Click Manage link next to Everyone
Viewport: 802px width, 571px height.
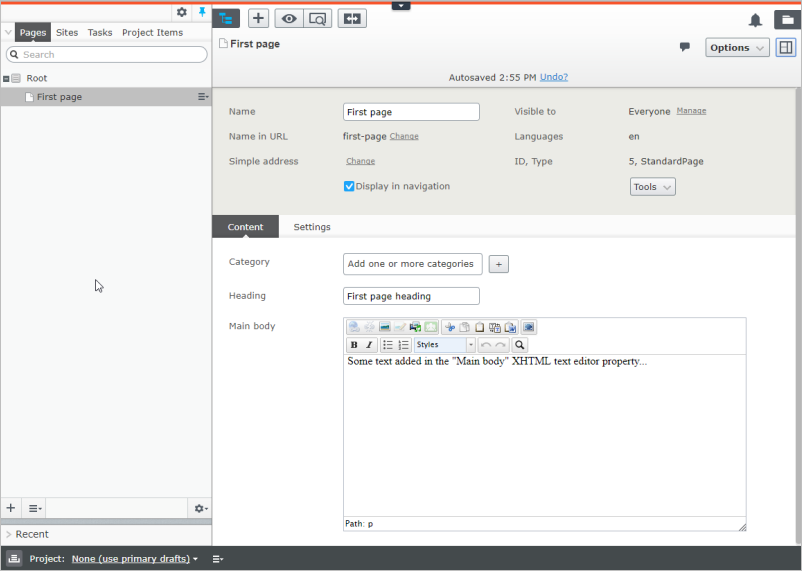[691, 111]
